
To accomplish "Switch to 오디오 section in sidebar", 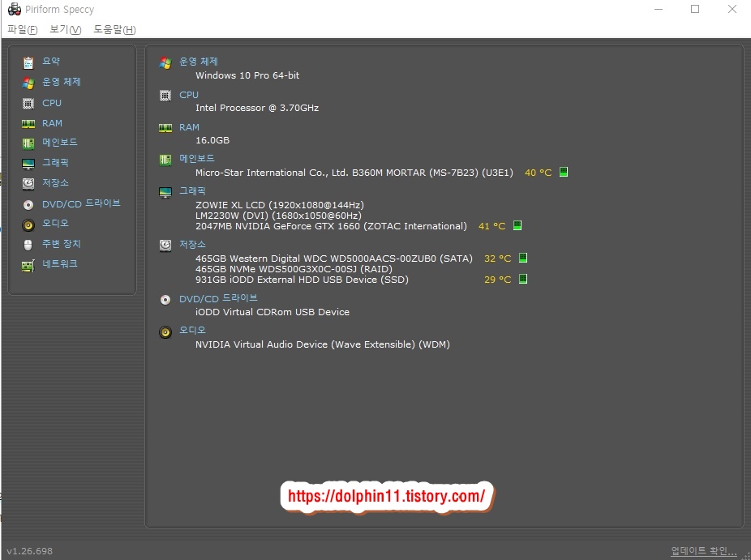I will pos(56,223).
